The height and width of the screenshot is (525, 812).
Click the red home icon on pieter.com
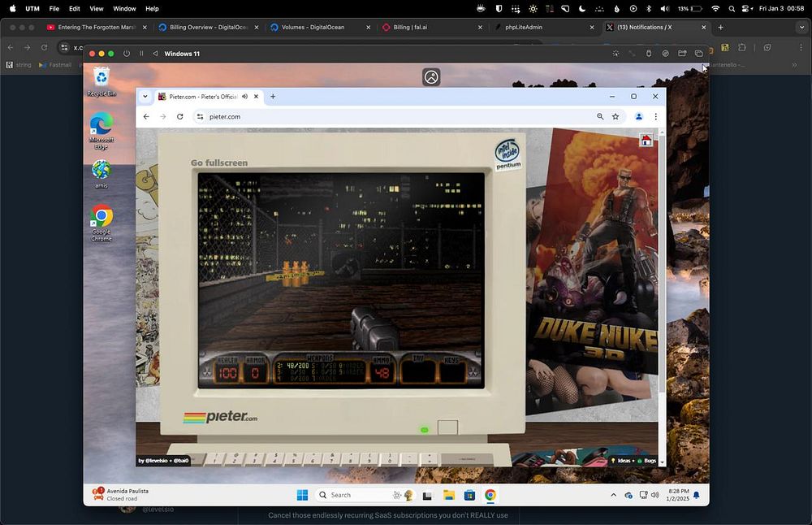tap(646, 140)
